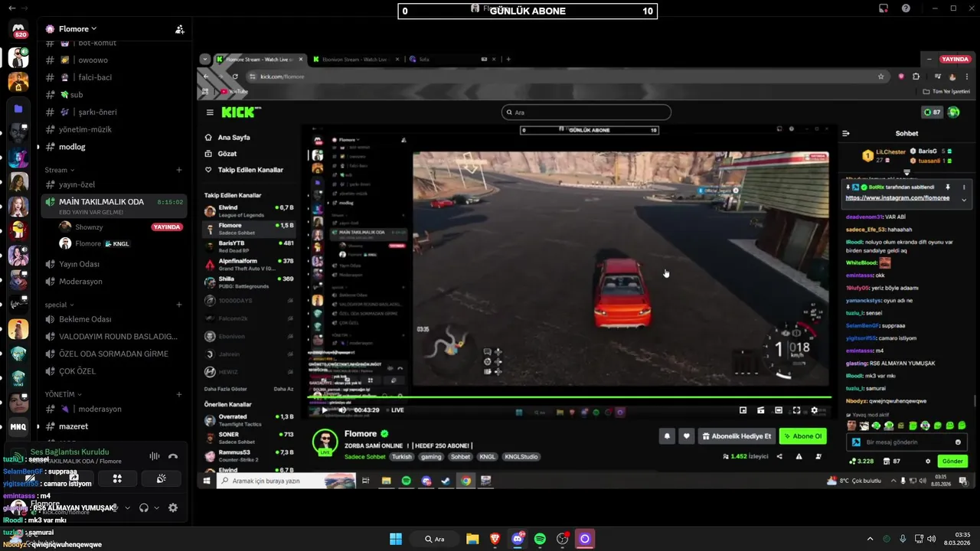The height and width of the screenshot is (551, 980).
Task: Open Brave browser from the taskbar
Action: 495,539
